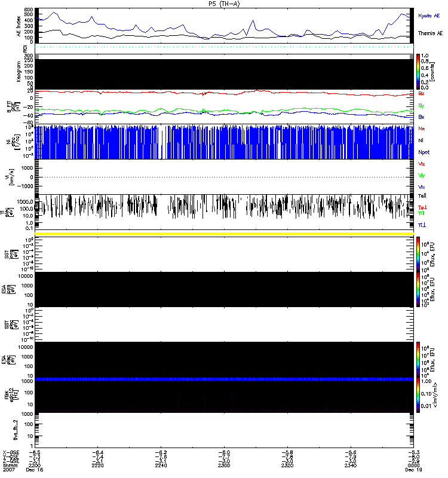Select the blue Bx legend entry

pos(422,117)
